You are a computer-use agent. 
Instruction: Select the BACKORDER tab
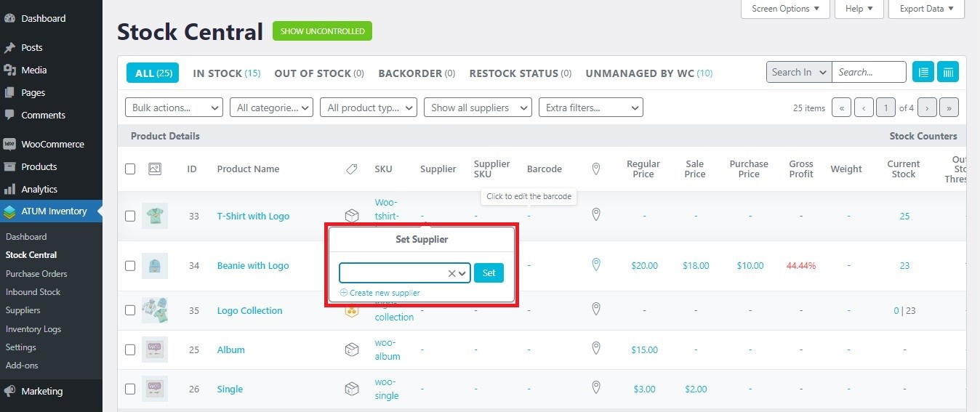417,73
